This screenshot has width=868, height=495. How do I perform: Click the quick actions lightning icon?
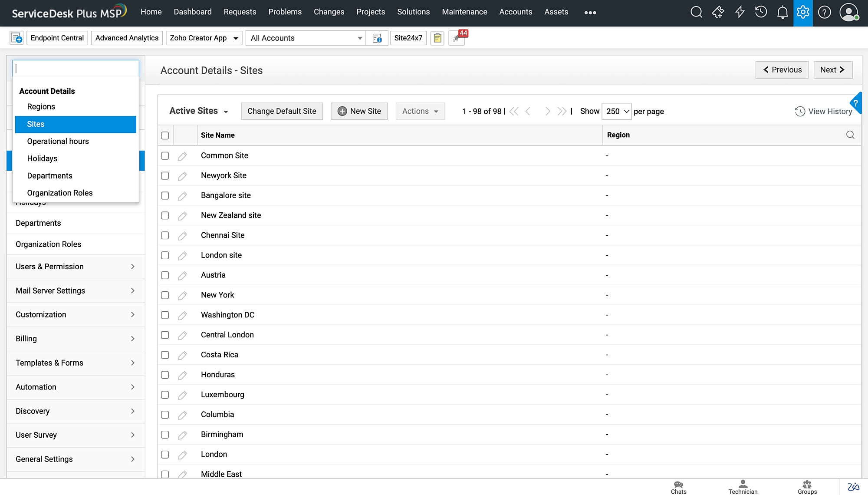tap(740, 12)
